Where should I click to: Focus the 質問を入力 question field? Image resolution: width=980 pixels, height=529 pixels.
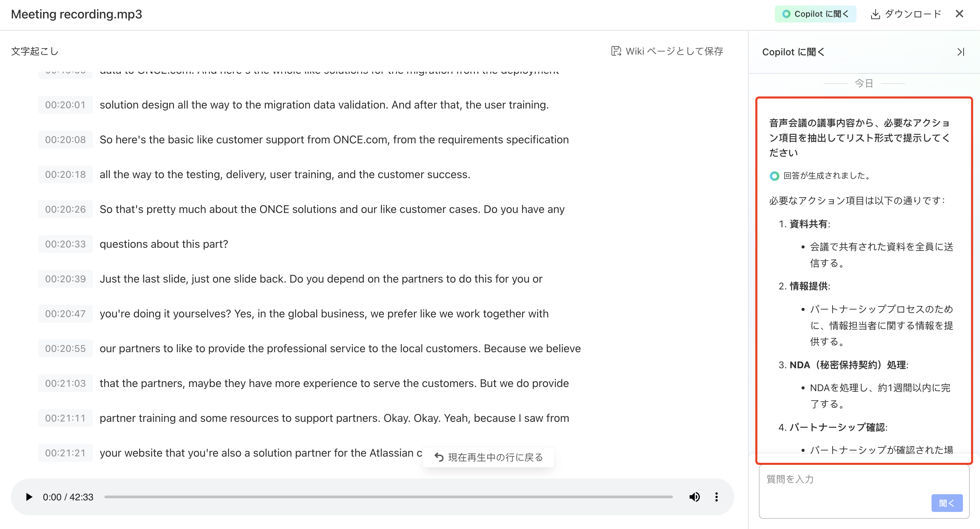pos(845,480)
